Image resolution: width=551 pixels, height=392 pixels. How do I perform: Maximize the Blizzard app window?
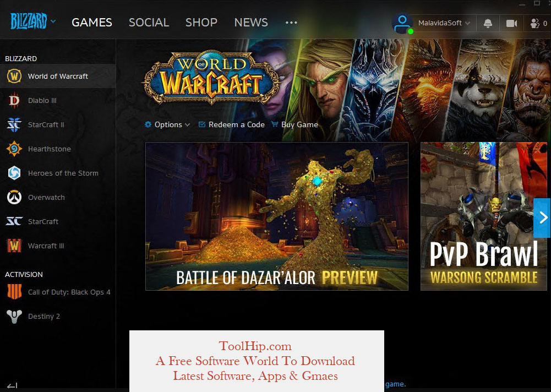537,3
